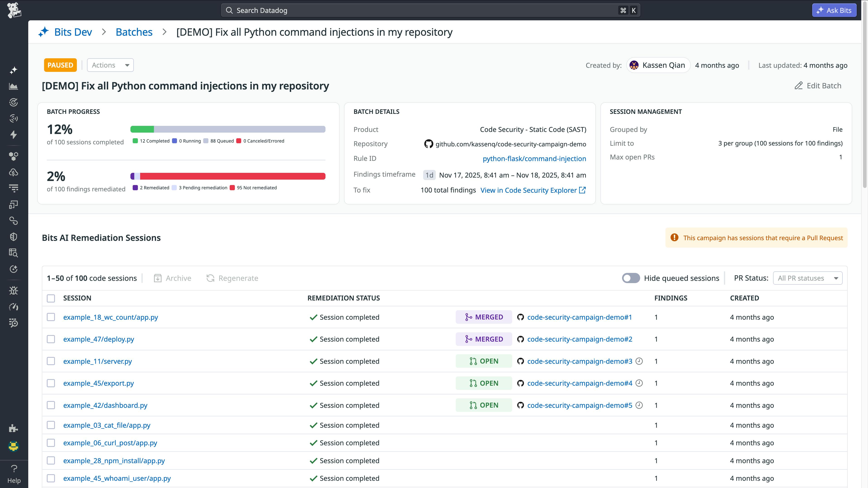Open the Bits AI sparkle icon in sidebar
The width and height of the screenshot is (868, 488).
(14, 70)
